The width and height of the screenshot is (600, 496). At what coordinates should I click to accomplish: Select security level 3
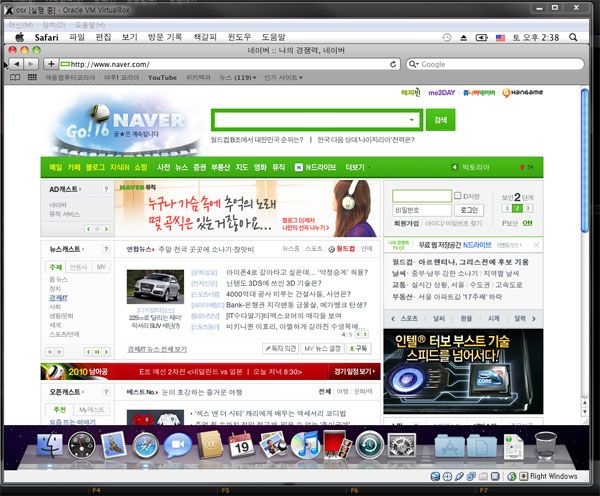pos(527,208)
